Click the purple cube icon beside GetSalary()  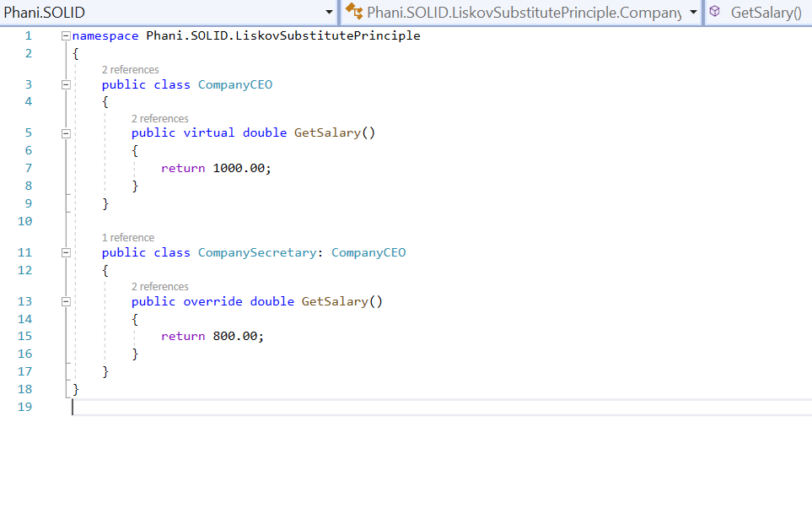click(x=715, y=13)
